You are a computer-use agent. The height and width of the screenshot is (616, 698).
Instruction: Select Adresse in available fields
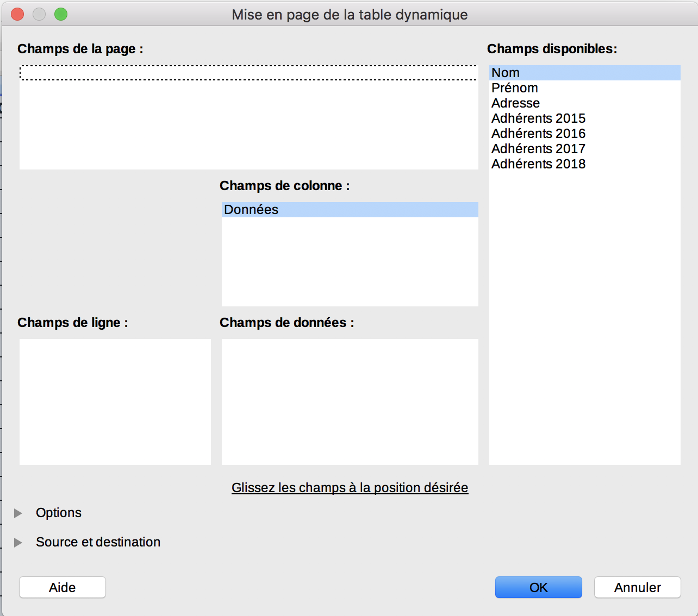(585, 103)
